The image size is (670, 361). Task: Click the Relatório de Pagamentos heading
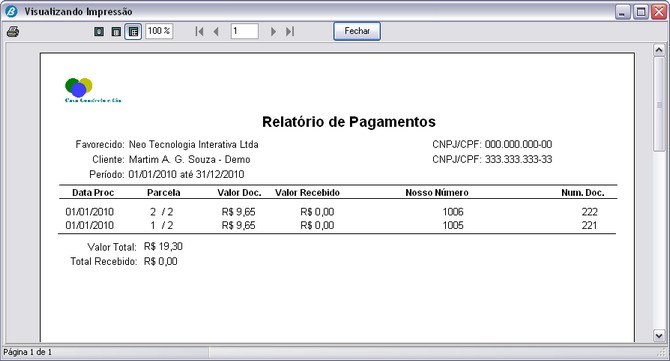point(349,122)
